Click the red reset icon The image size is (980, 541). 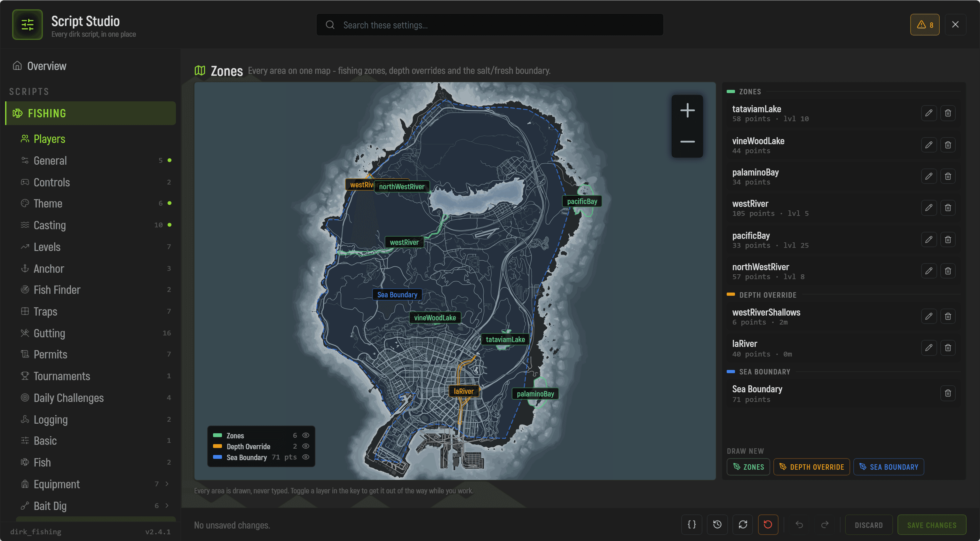pos(768,525)
